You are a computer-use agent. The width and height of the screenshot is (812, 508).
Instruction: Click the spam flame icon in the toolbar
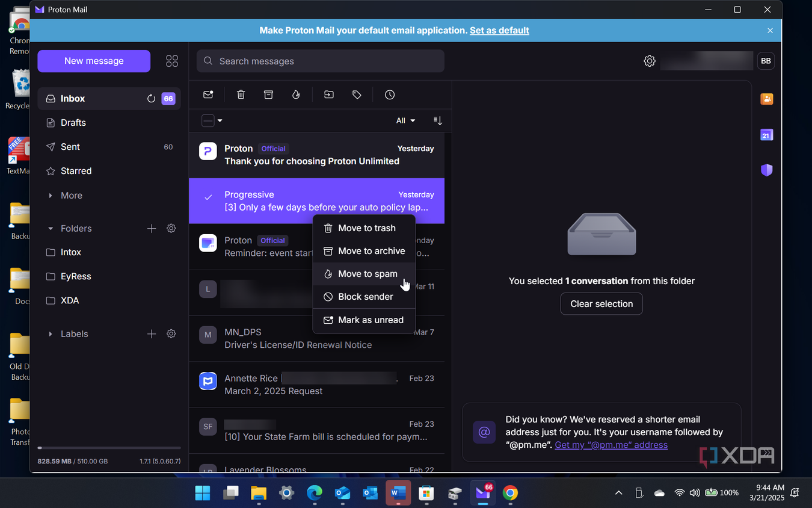(x=296, y=94)
